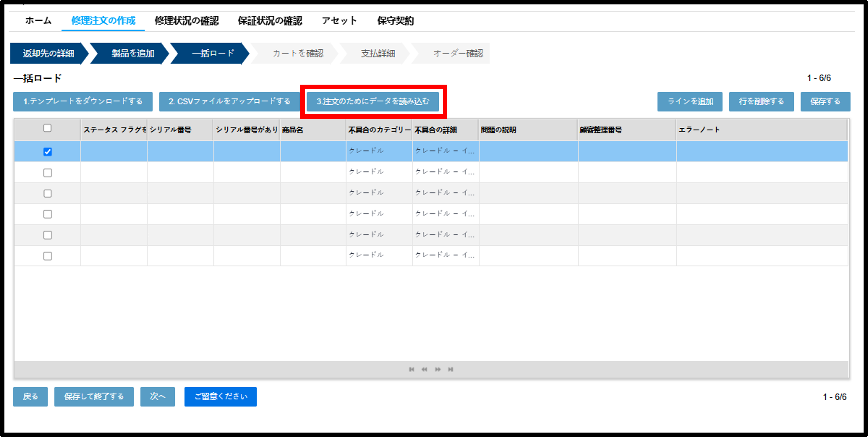Viewport: 868px width, 437px height.
Task: Click 3.注文のためにデータを読み込む button
Action: pyautogui.click(x=373, y=101)
